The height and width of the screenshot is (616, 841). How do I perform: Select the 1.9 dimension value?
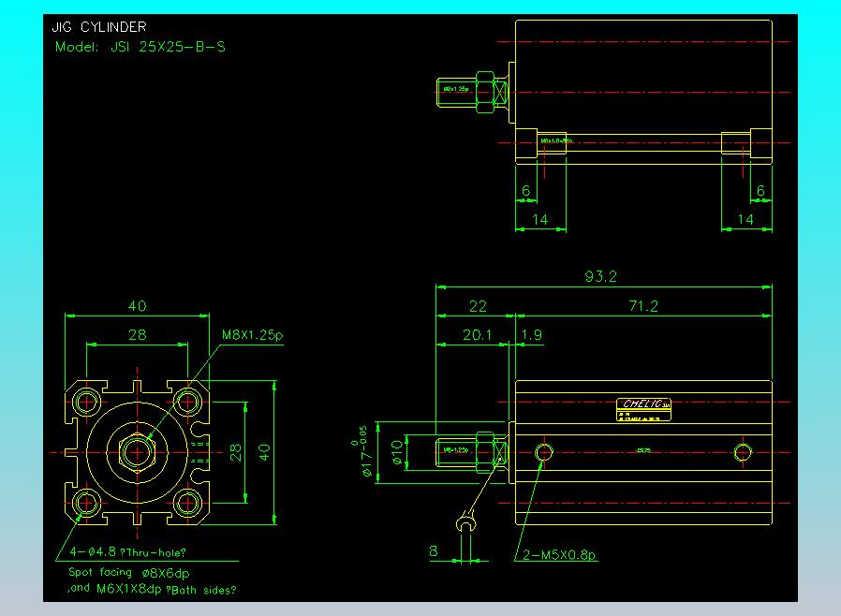pyautogui.click(x=531, y=334)
